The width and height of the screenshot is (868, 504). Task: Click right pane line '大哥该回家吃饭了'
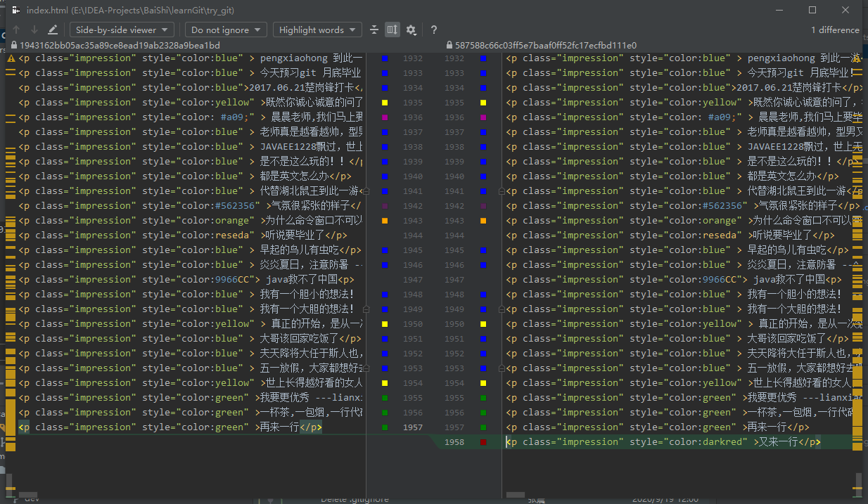point(677,339)
